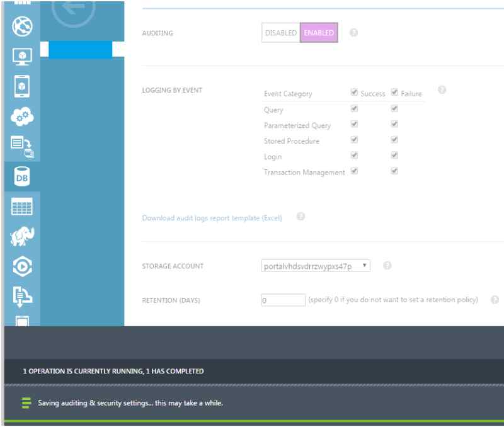Open the Storage table grid icon

pyautogui.click(x=22, y=207)
